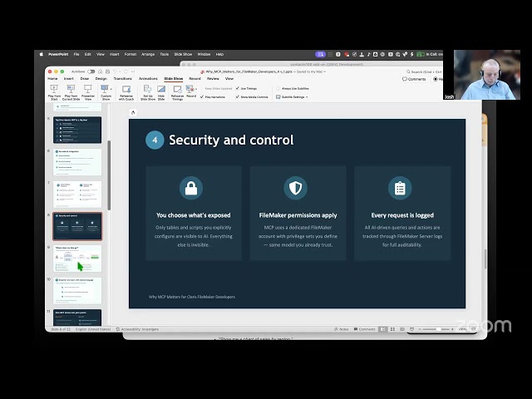Image resolution: width=532 pixels, height=399 pixels.
Task: Select slide 5 thumbnail
Action: 77,130
